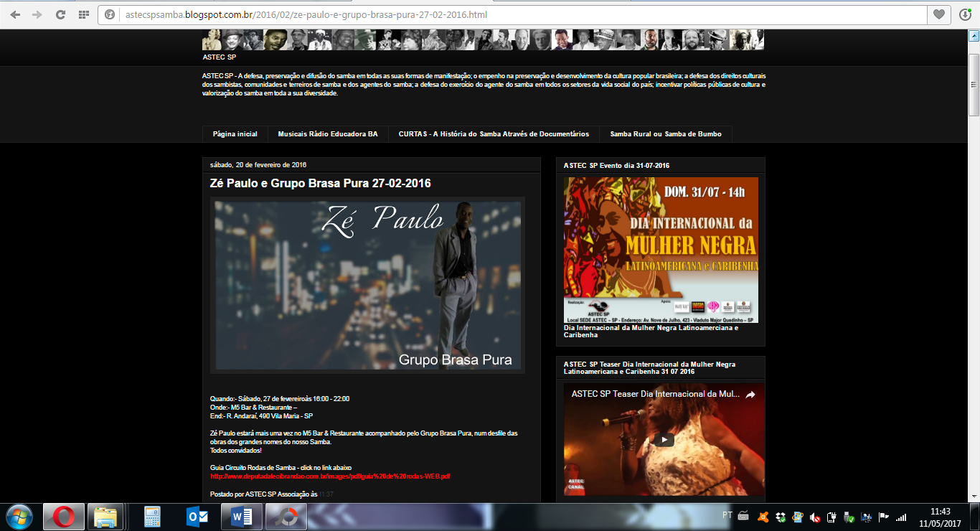Select the Musicais Rádio Educadora BA tab

click(327, 134)
